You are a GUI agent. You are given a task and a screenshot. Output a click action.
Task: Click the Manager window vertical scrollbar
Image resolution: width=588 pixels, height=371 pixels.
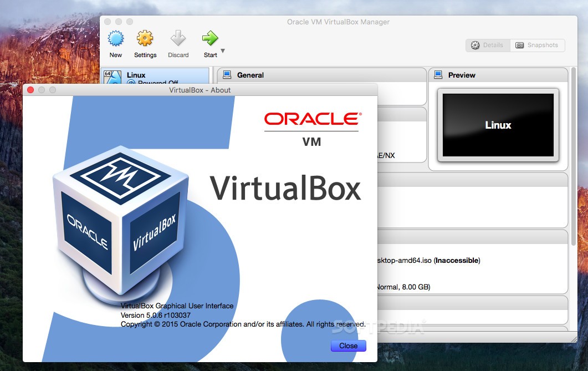coord(574,156)
